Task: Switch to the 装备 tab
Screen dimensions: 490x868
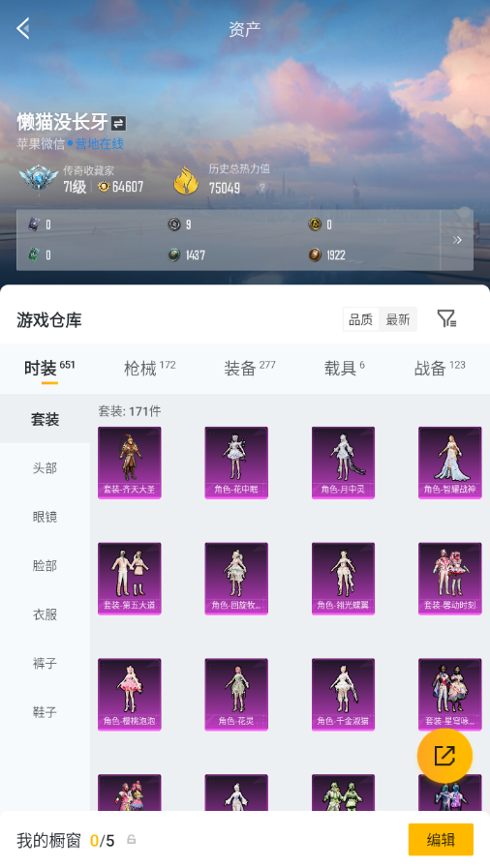Action: point(249,368)
